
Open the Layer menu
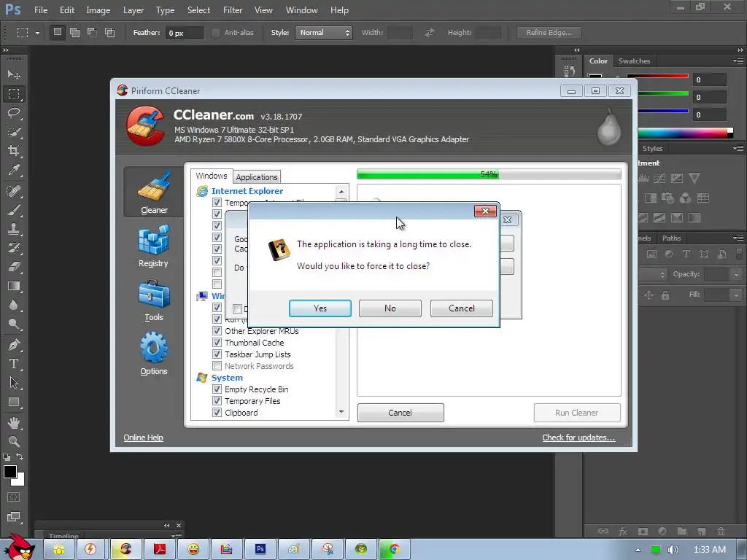pyautogui.click(x=133, y=10)
